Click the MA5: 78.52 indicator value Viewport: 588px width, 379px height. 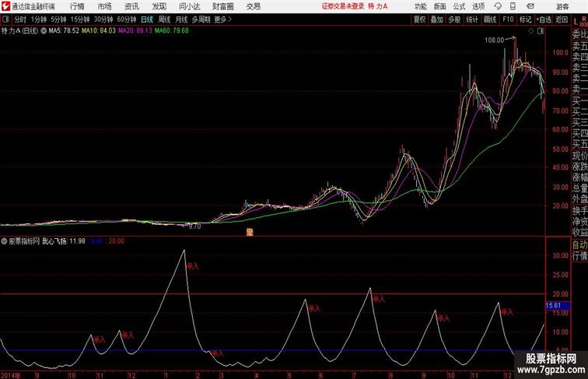tap(64, 31)
